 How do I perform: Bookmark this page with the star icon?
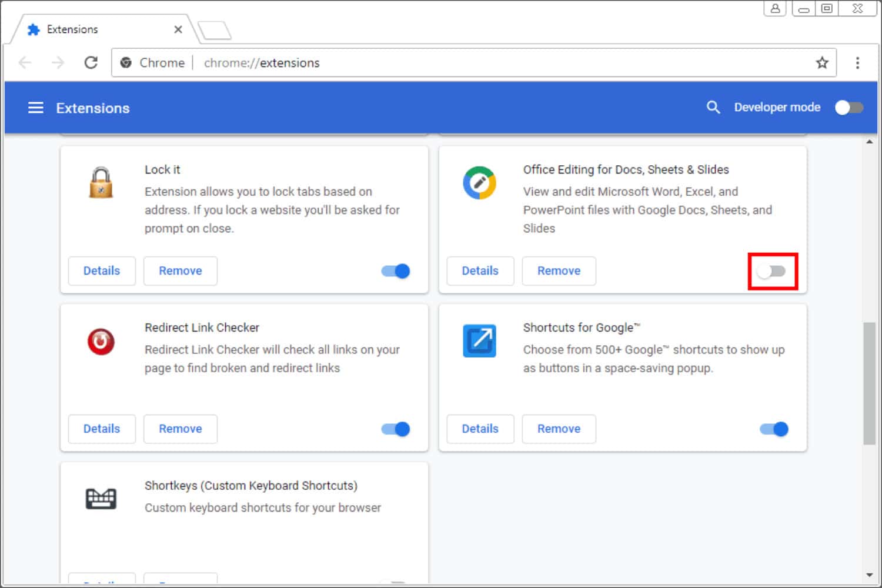[822, 62]
